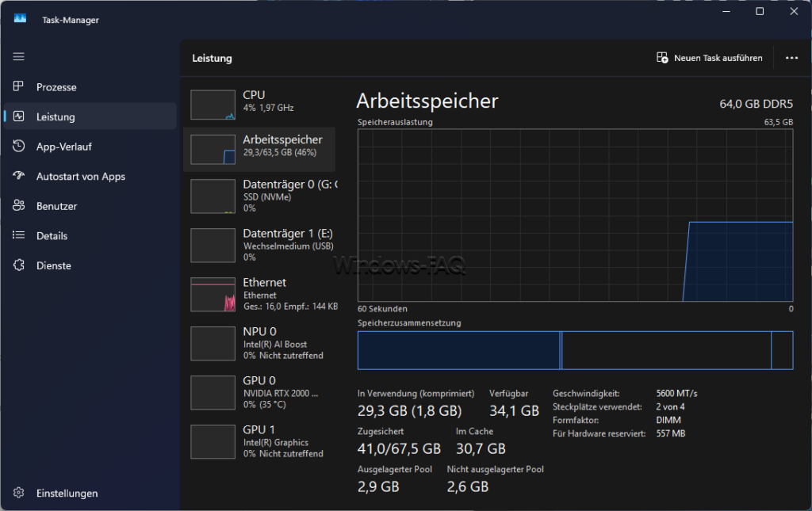
Task: Select the Ethernet mini graph thumbnail
Action: coord(213,295)
